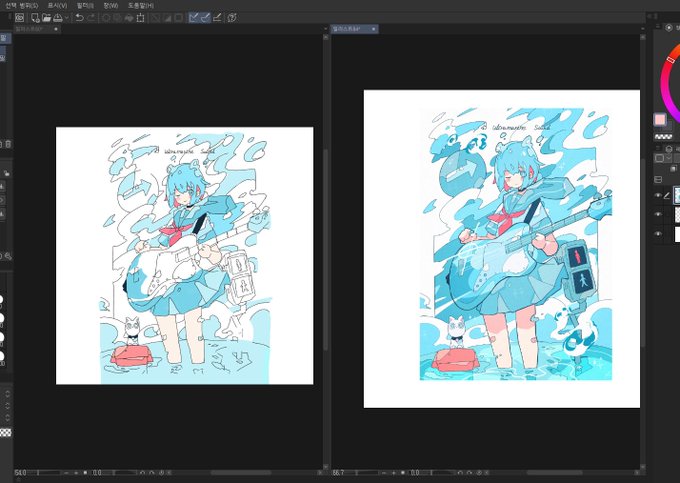Viewport: 680px width, 483px height.
Task: Save the canvas with the toolbar Save icon
Action: (57, 18)
